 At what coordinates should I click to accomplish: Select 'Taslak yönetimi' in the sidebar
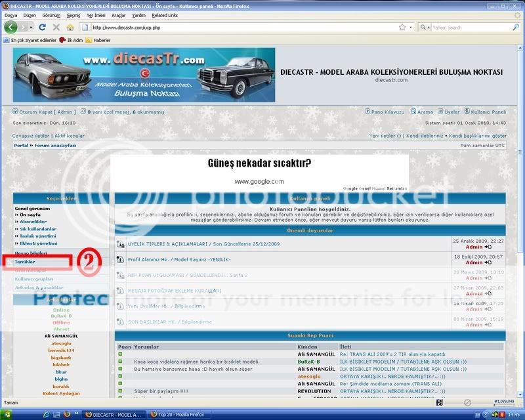pos(37,236)
